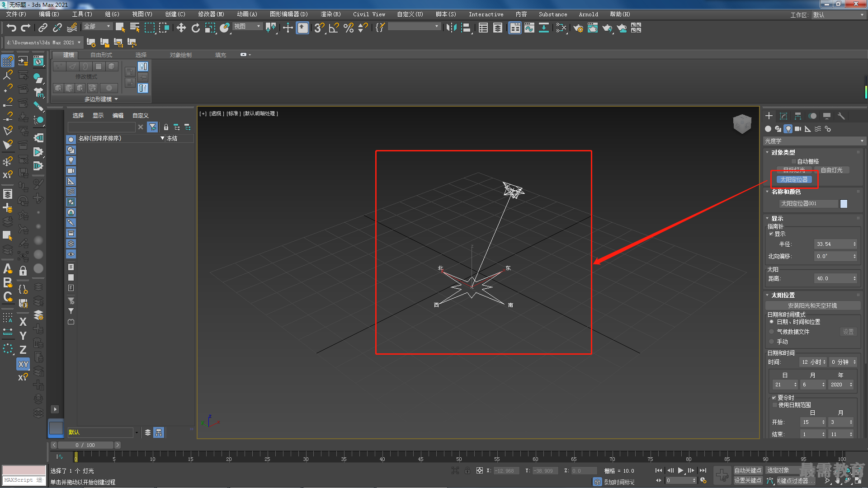Expand the 多边形建模 ribbon dropdown

[101, 99]
